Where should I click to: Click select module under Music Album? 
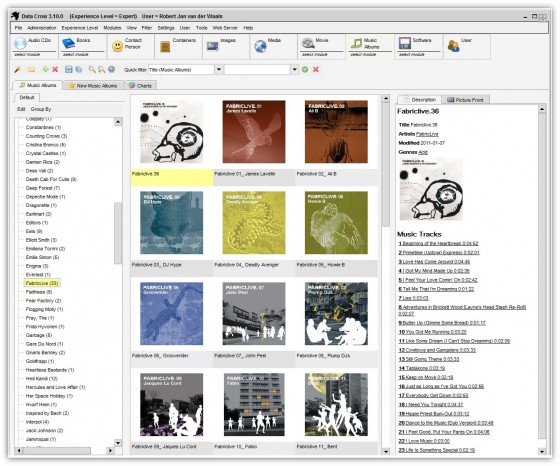pos(363,55)
